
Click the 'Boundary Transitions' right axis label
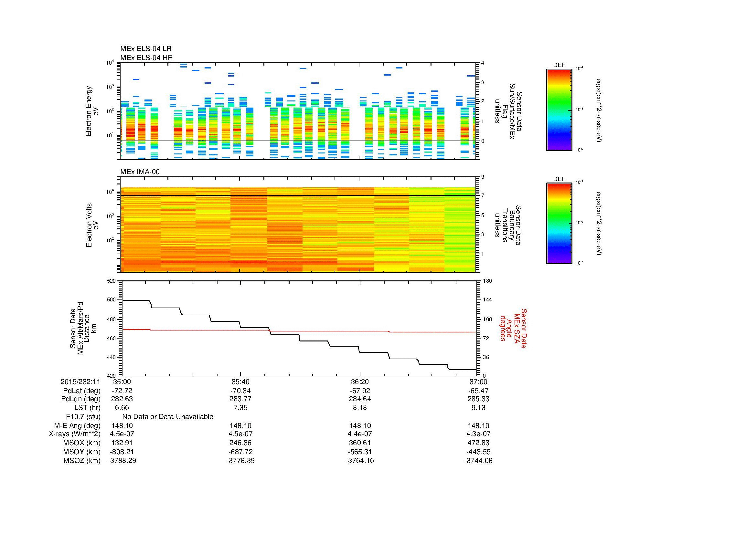point(508,225)
